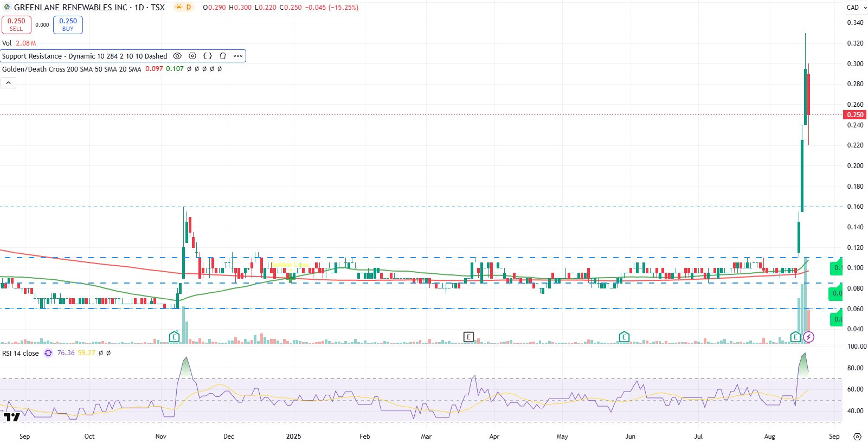Click the 0.340 price scale label
Image resolution: width=868 pixels, height=443 pixels.
(x=855, y=23)
